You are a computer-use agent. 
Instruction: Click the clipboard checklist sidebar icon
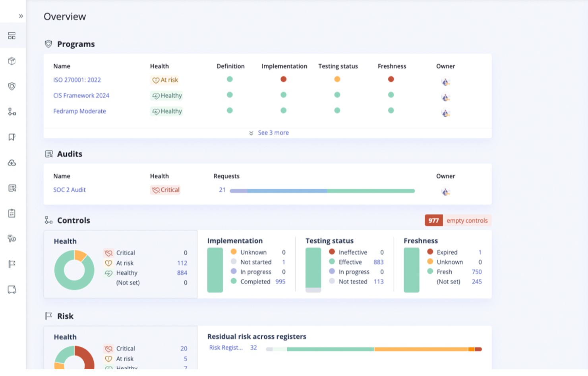pos(12,214)
